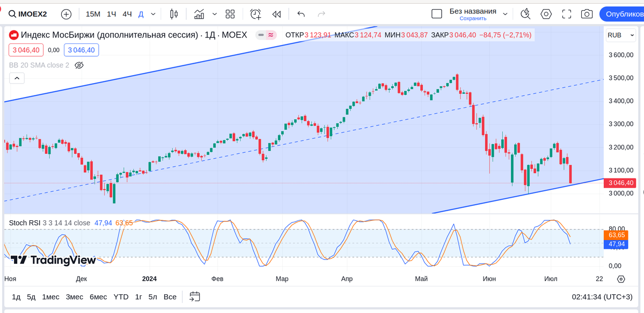Click the Индекс МосБиржи symbol title
Image resolution: width=644 pixels, height=313 pixels.
click(x=109, y=35)
